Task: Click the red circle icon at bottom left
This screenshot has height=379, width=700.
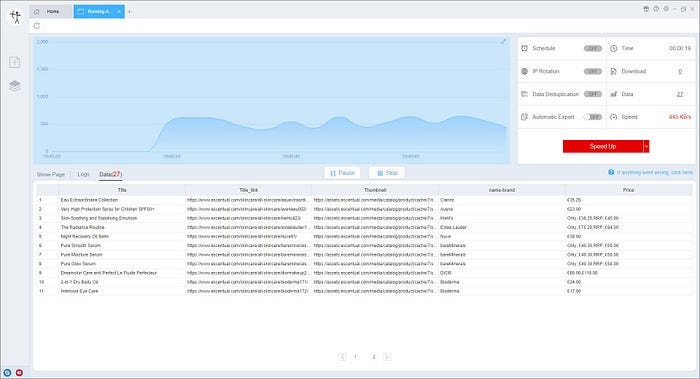Action: tap(19, 372)
